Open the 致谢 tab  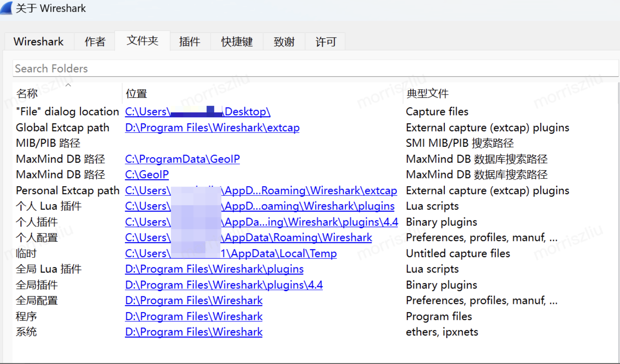pos(284,42)
